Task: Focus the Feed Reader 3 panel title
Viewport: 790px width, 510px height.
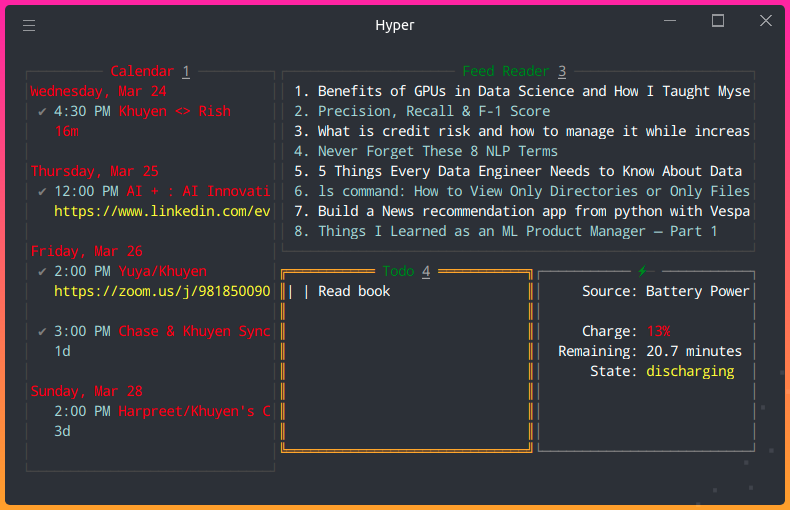Action: (514, 71)
